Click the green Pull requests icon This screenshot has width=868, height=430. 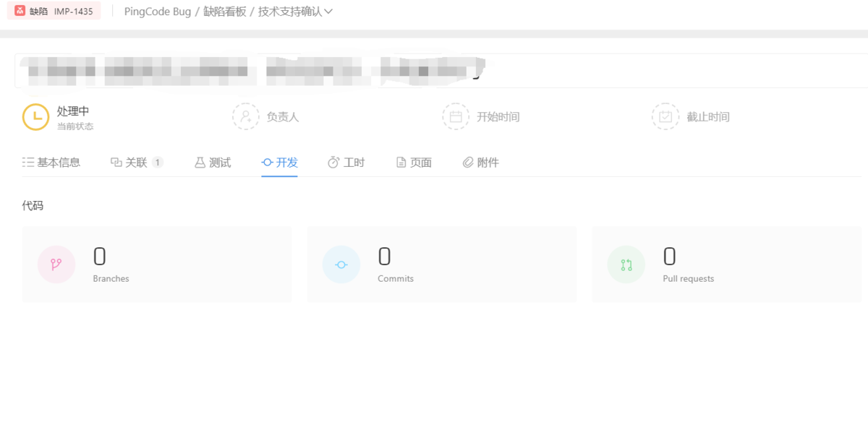(x=626, y=264)
